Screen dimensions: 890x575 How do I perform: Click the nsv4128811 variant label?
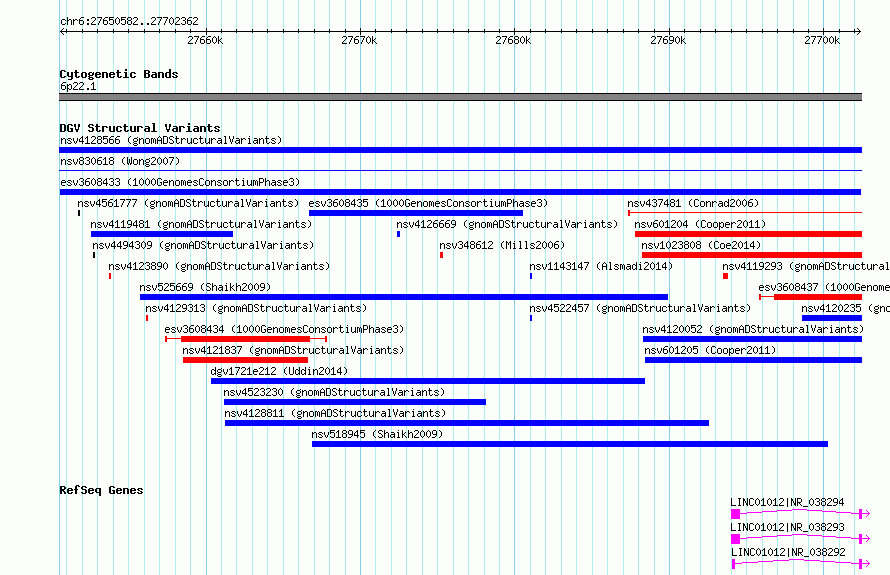coord(335,413)
